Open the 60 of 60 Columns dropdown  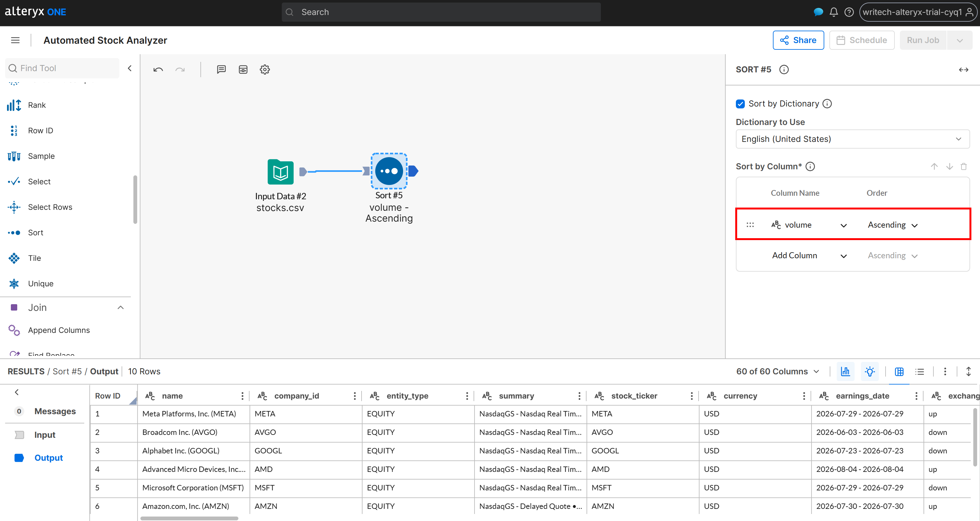point(778,372)
